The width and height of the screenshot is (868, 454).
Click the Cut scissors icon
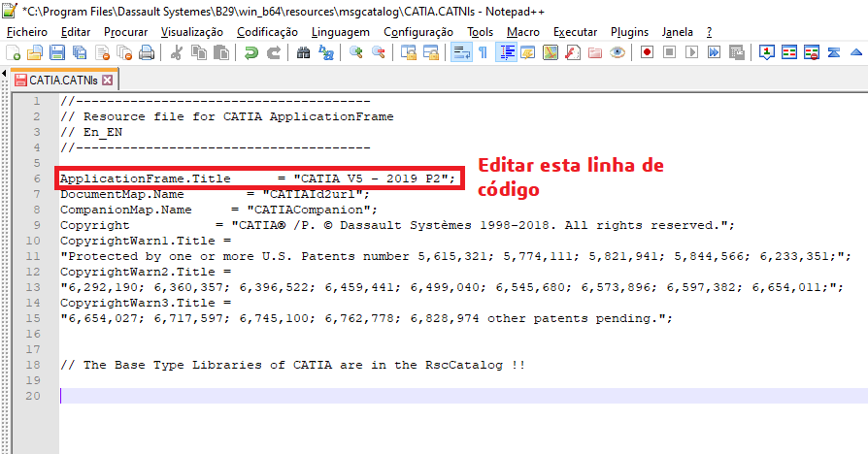pos(176,52)
